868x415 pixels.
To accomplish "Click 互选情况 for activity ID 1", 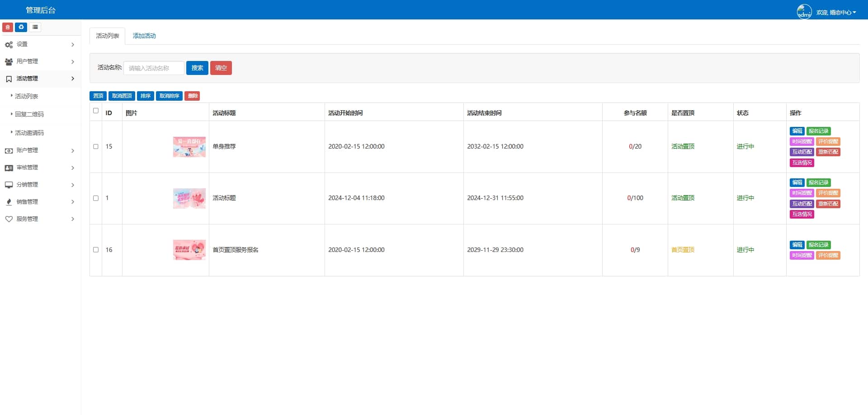I will point(802,214).
